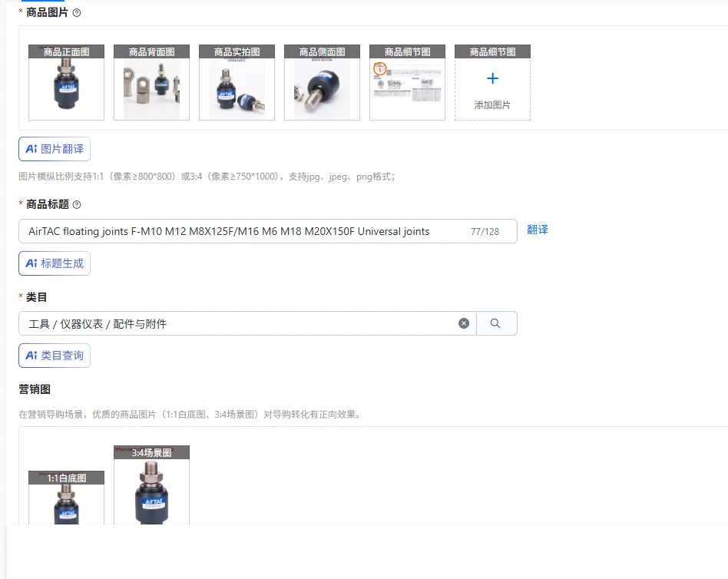Screen dimensions: 728x579
Task: Click 添加图片 text in empty slot
Action: [492, 105]
